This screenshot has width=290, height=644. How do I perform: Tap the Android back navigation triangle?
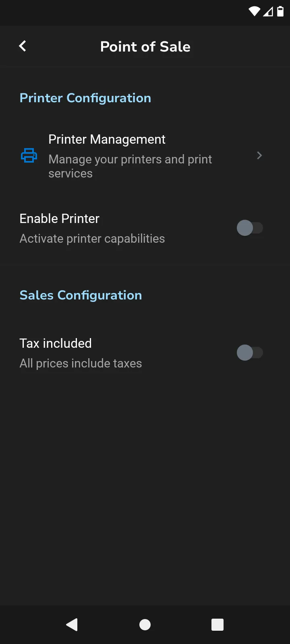click(x=72, y=624)
